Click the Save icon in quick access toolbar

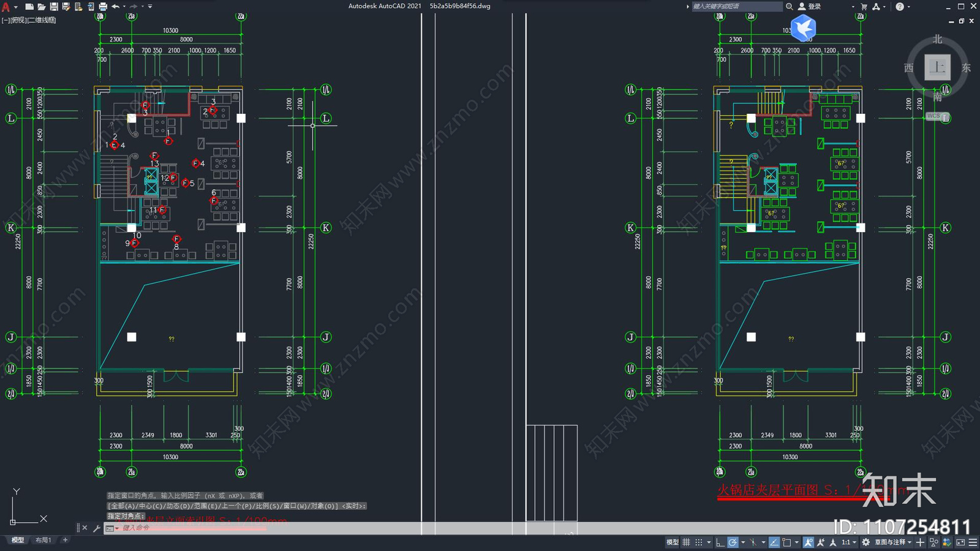(x=54, y=7)
